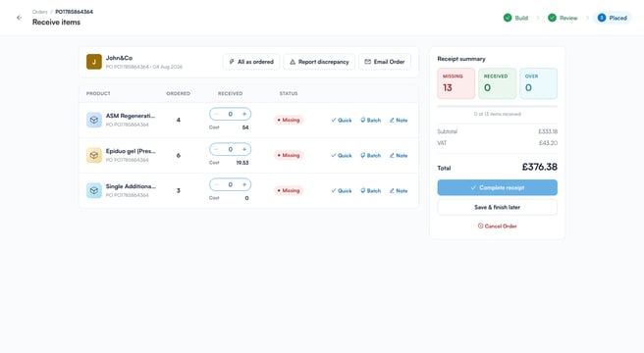Screen dimensions: 644x353
Task: Click the Single Additiona product box icon
Action: (94, 190)
